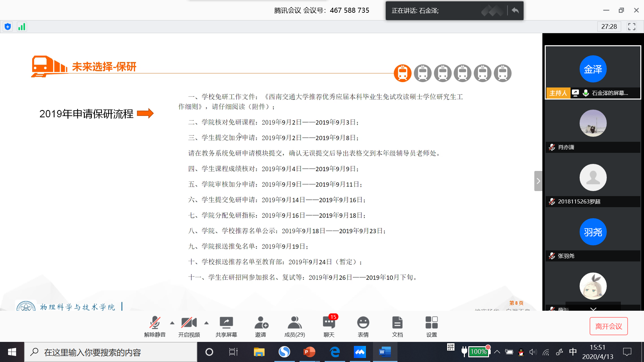The height and width of the screenshot is (362, 644).
Task: Open the network signal status icon
Action: coord(22,27)
